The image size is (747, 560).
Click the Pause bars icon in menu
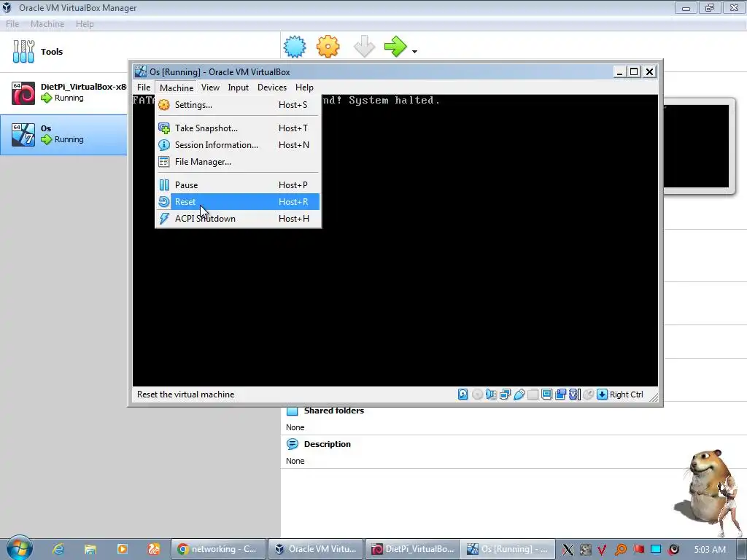(164, 184)
